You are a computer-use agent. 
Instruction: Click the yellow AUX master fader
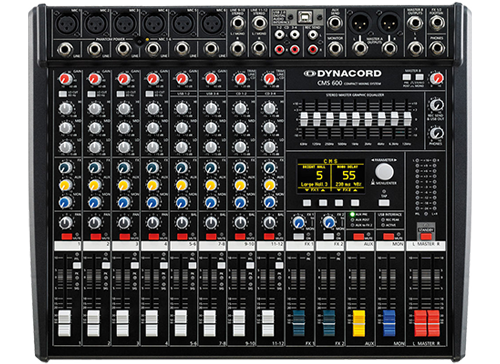(359, 323)
